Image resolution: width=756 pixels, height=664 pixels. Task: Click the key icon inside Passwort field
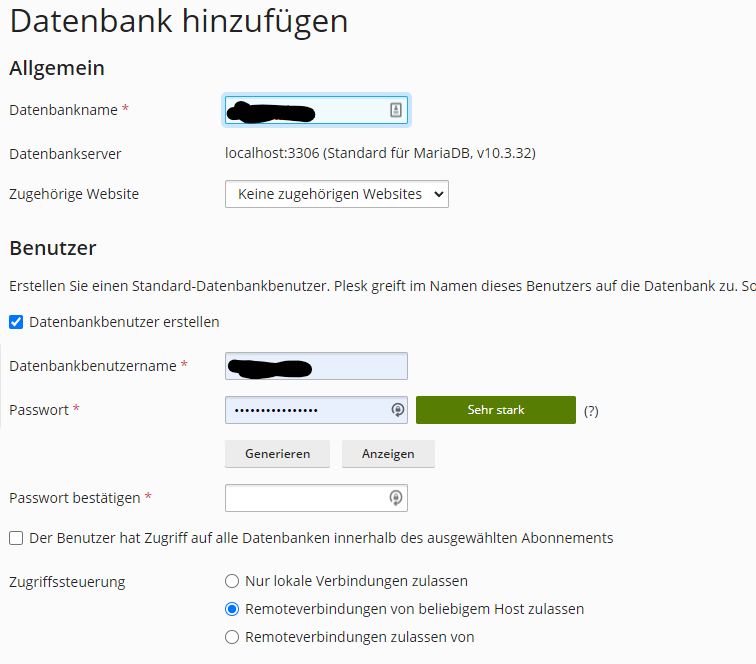pyautogui.click(x=397, y=410)
